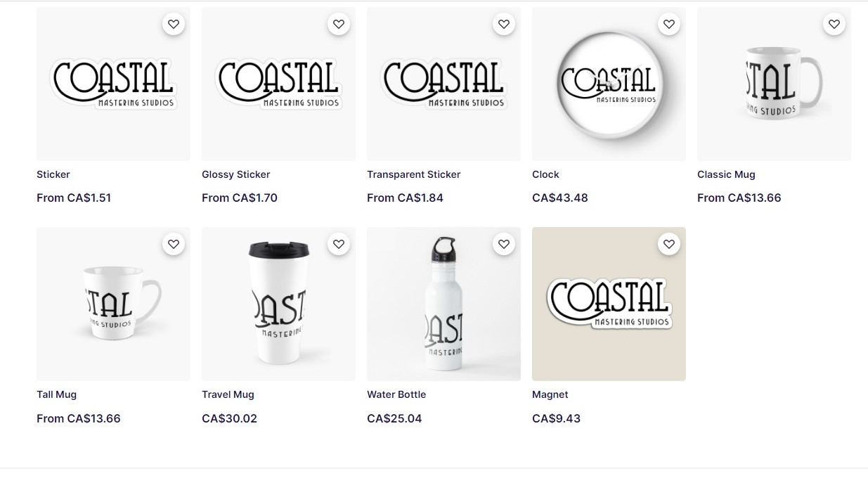Click the Clock price CA$43.48

pos(560,198)
